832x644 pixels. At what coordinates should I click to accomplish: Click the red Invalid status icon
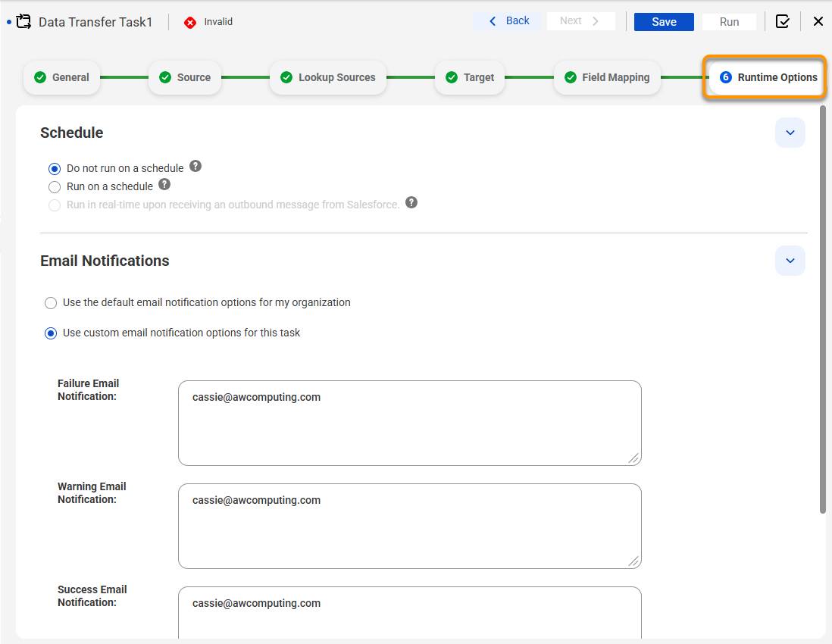click(190, 22)
